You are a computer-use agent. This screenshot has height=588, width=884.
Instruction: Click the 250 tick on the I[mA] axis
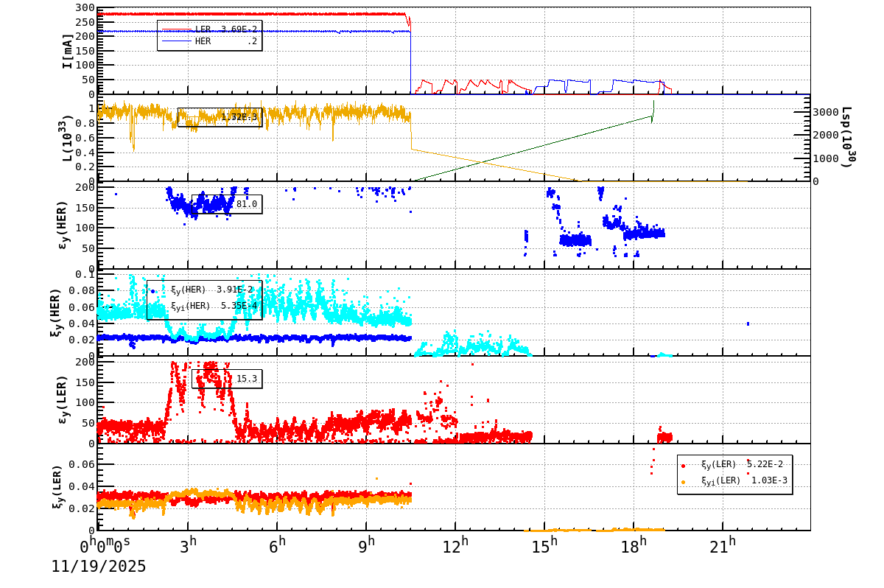(x=85, y=22)
